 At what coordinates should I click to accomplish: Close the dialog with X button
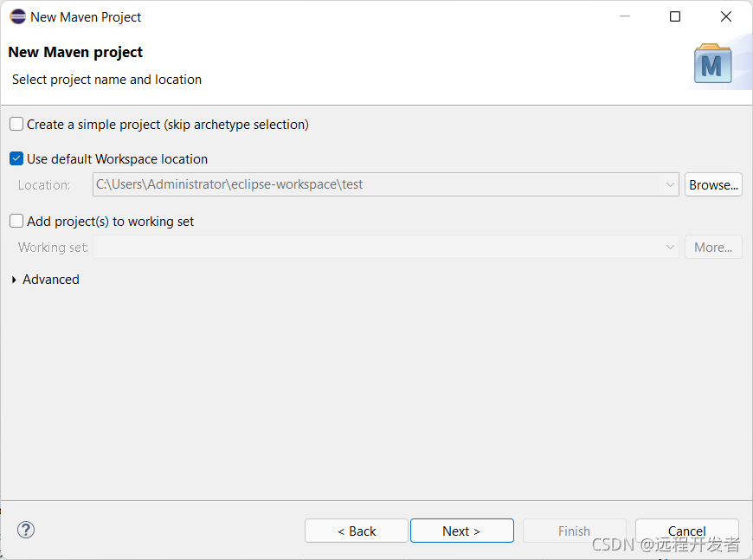click(x=726, y=16)
